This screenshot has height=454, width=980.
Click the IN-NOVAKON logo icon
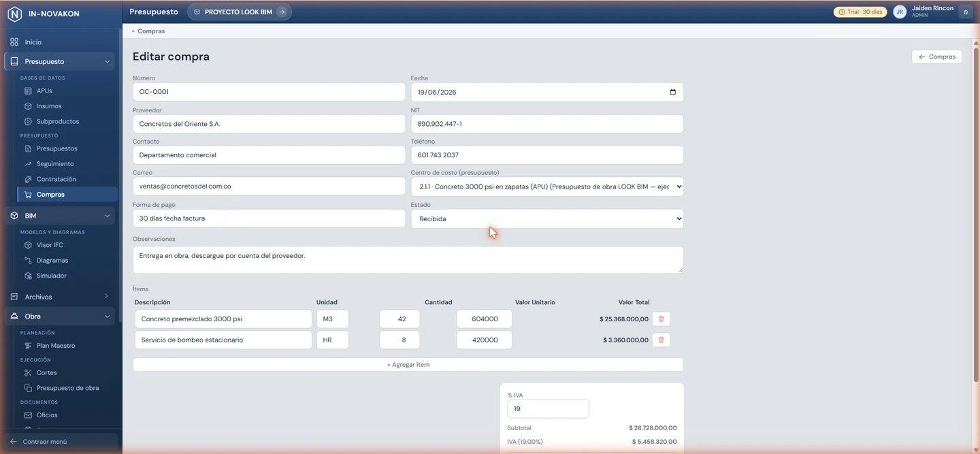click(14, 12)
